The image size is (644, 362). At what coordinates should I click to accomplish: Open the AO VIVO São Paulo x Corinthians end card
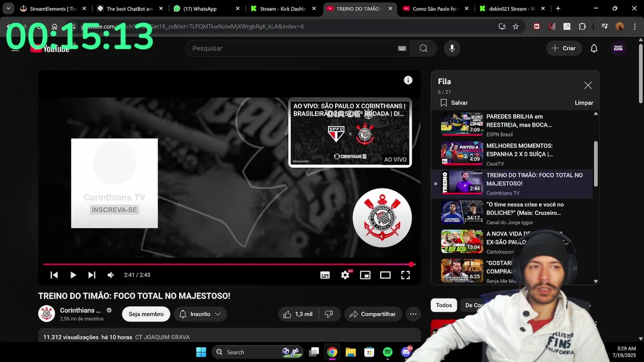pos(350,133)
